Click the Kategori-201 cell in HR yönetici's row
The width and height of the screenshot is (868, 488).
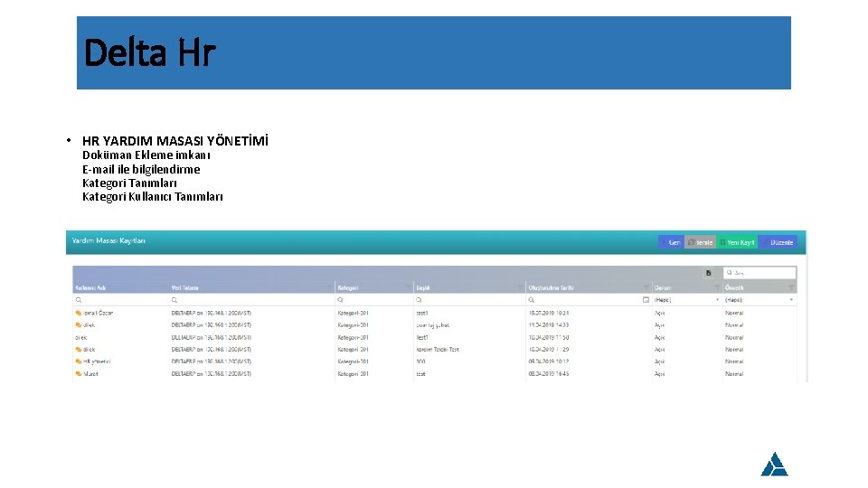tap(354, 361)
